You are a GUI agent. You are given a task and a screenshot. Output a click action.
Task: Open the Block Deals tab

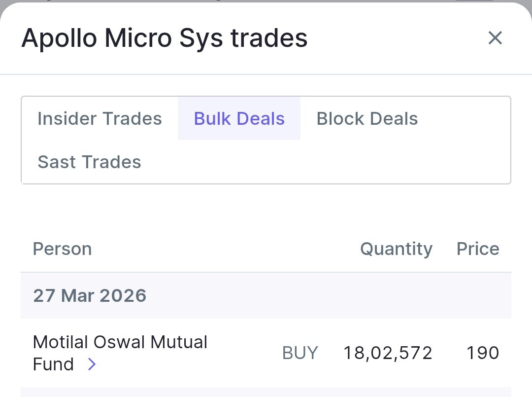pos(367,119)
